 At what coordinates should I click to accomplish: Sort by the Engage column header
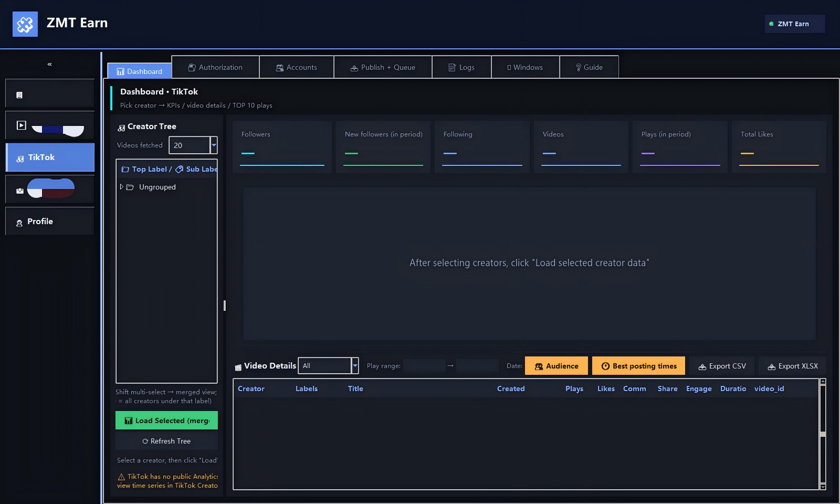pyautogui.click(x=699, y=388)
